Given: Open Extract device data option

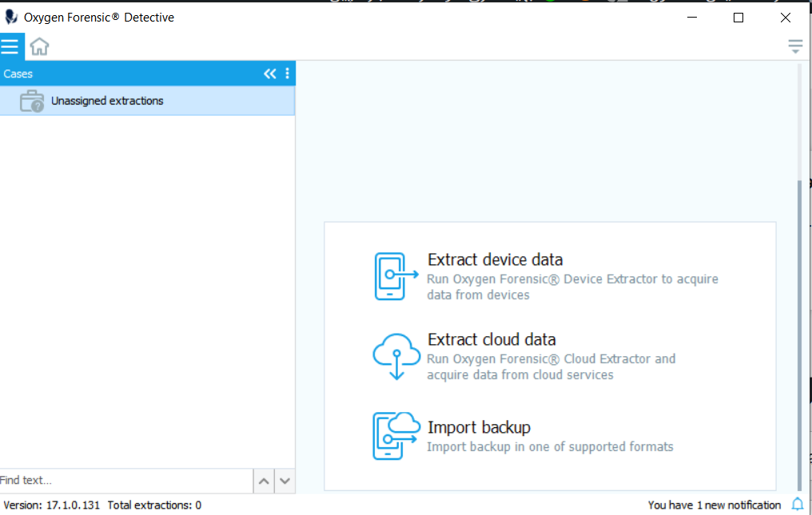Looking at the screenshot, I should [495, 259].
